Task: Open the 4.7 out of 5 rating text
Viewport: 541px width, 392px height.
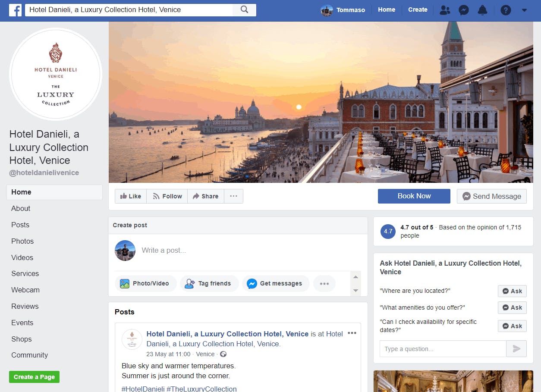Action: pyautogui.click(x=417, y=227)
